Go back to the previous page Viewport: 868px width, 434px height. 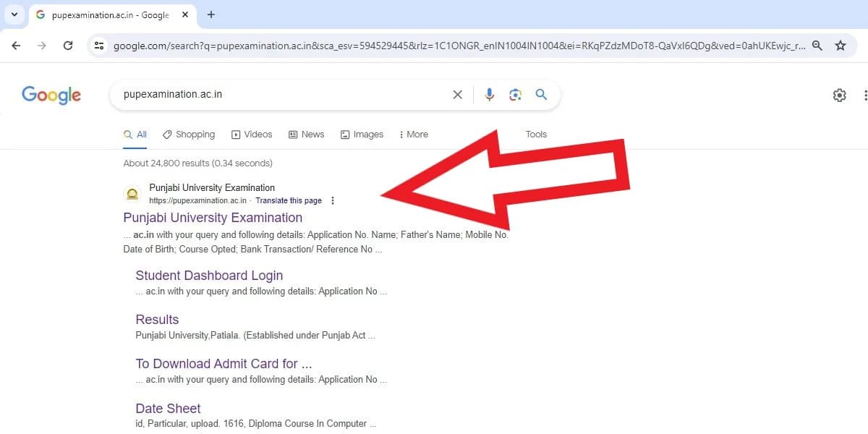(x=16, y=46)
